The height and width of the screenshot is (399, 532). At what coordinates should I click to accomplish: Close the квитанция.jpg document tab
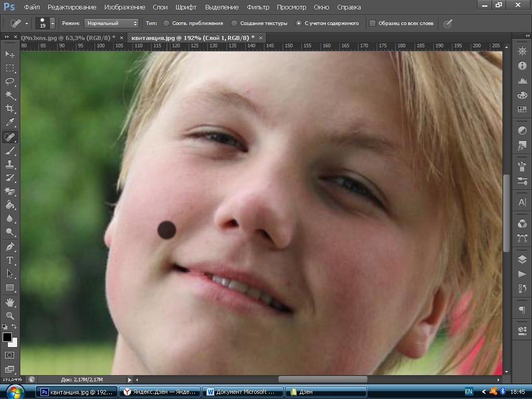tap(261, 37)
